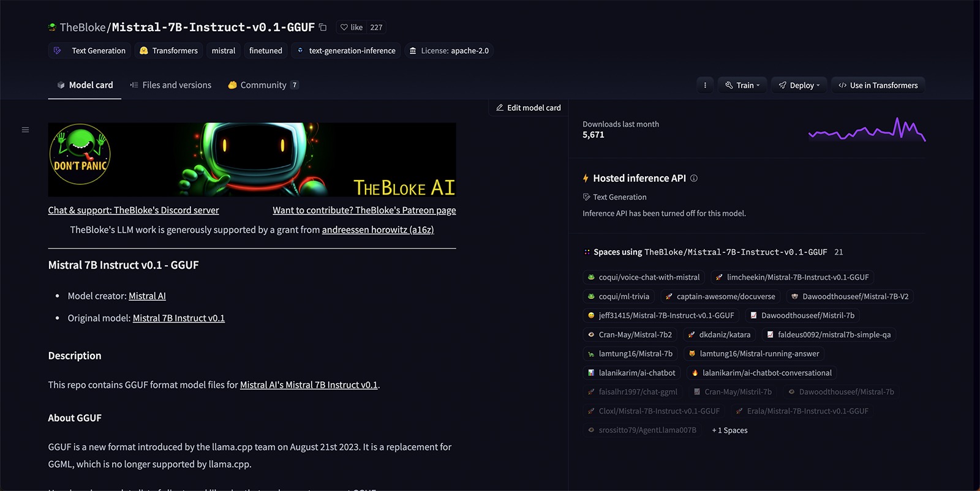Click Hosted inference API info icon
This screenshot has width=980, height=491.
(694, 178)
